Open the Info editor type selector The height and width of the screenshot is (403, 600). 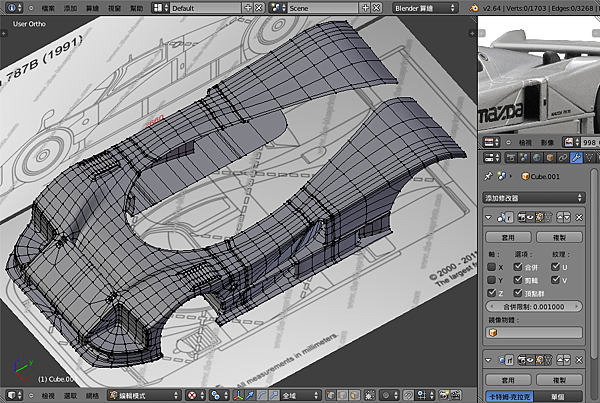(x=15, y=8)
